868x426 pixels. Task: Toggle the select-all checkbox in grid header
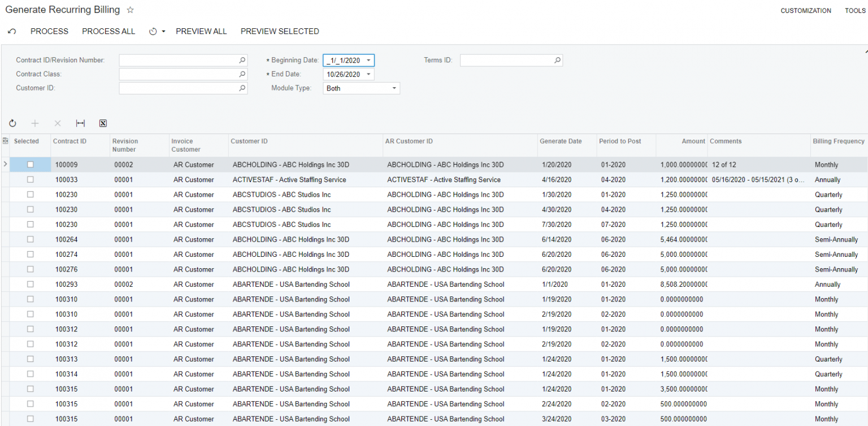point(5,141)
